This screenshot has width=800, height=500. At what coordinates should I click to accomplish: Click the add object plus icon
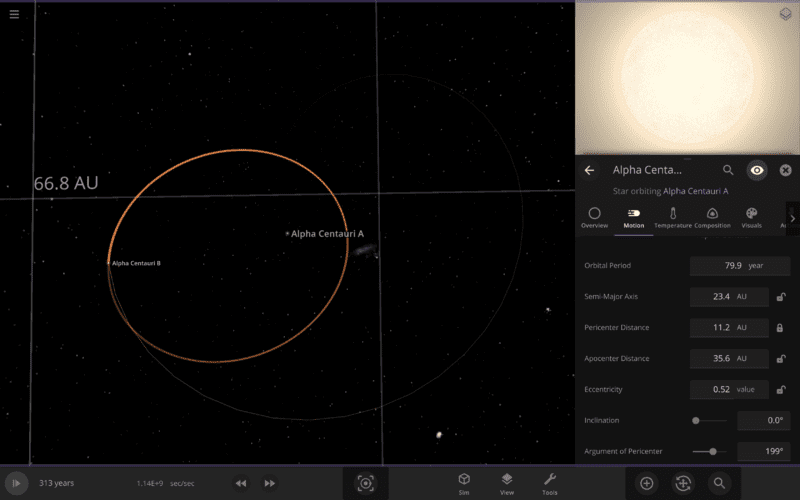(x=646, y=483)
